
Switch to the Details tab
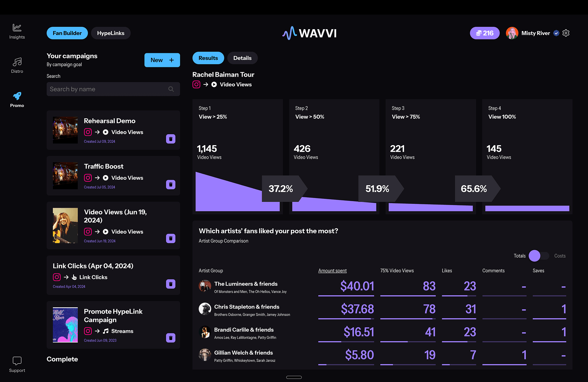[x=242, y=58]
